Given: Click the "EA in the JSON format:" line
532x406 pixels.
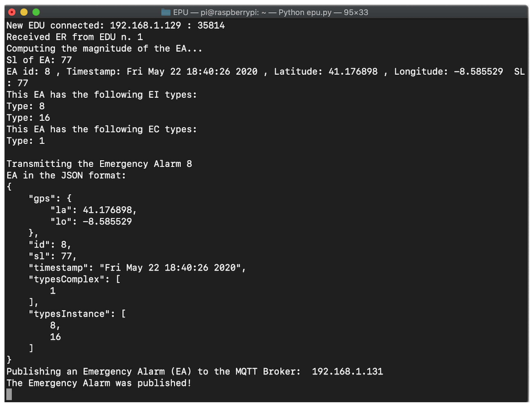Looking at the screenshot, I should coord(66,175).
